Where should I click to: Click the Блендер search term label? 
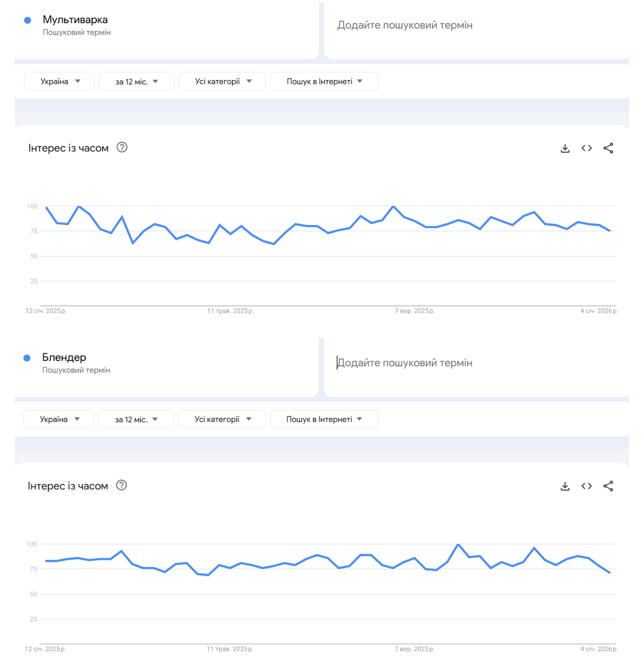tap(64, 357)
